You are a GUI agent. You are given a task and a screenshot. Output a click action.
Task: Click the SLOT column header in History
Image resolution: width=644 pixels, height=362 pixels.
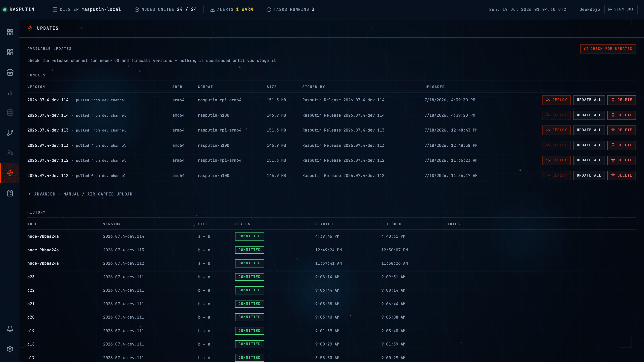(x=203, y=224)
